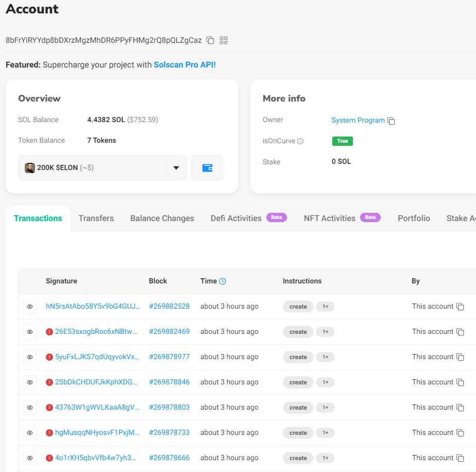Screen dimensions: 476x472
Task: Select the Transactions tab
Action: (38, 218)
